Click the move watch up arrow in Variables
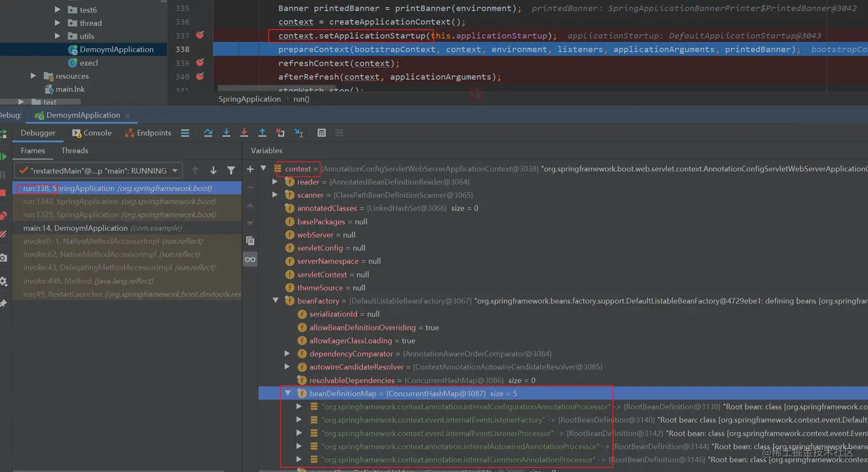868x472 pixels. [x=250, y=206]
